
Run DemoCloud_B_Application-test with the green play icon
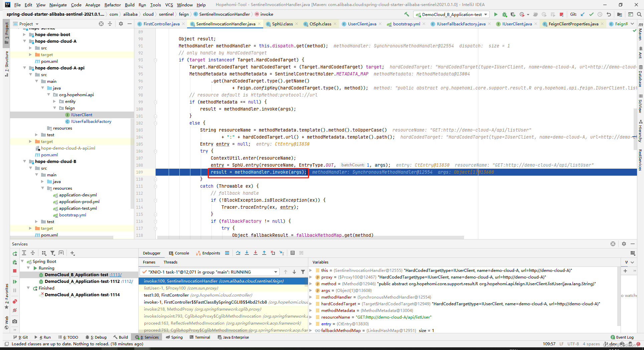coord(496,14)
